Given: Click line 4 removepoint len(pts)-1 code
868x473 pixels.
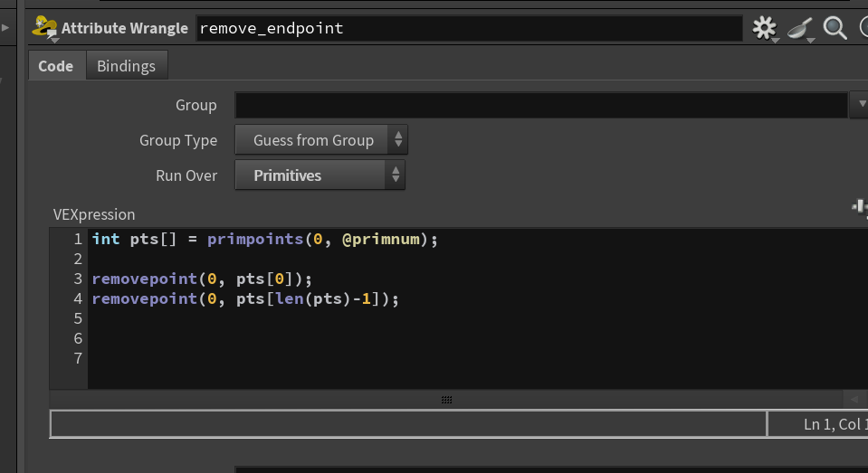Looking at the screenshot, I should [x=245, y=298].
